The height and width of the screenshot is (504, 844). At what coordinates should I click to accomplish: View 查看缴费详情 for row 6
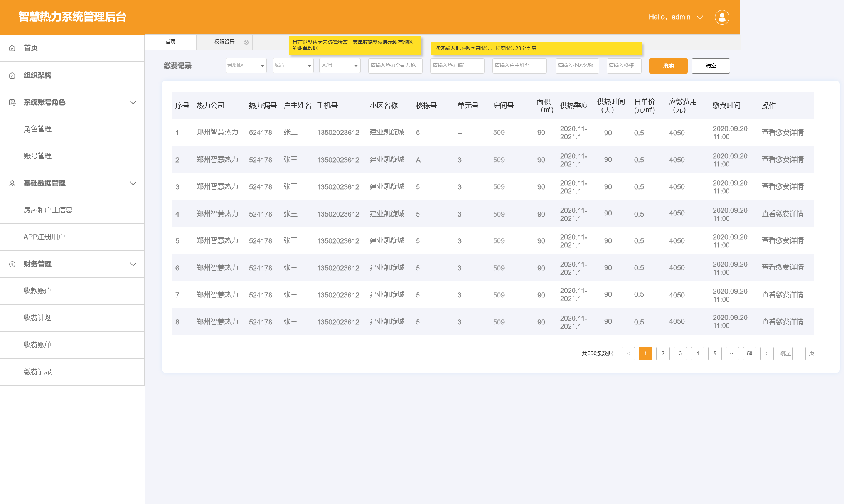click(782, 267)
